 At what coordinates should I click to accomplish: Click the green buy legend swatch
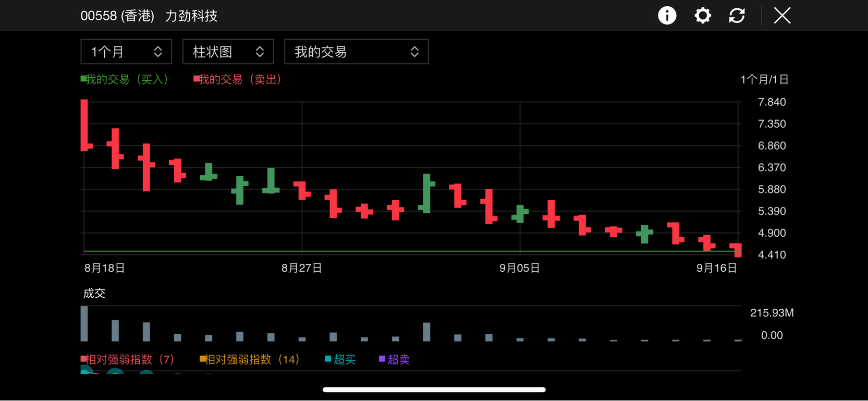[83, 79]
